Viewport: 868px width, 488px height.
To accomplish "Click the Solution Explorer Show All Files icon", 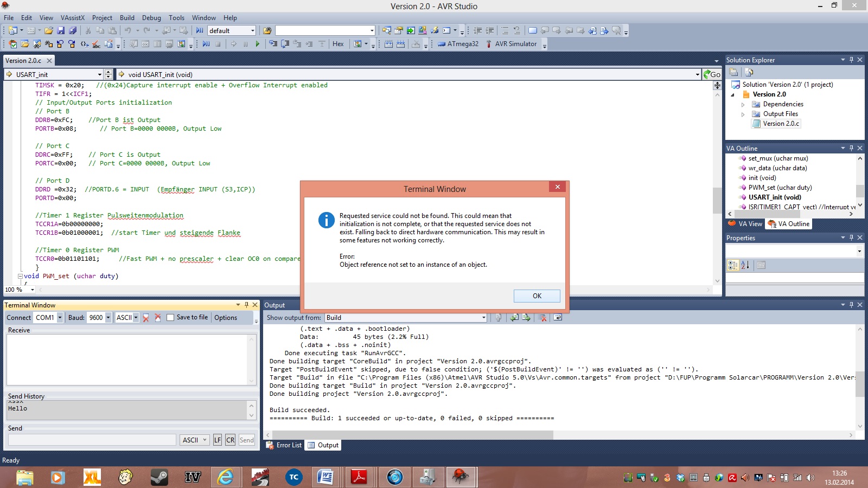I will [749, 72].
